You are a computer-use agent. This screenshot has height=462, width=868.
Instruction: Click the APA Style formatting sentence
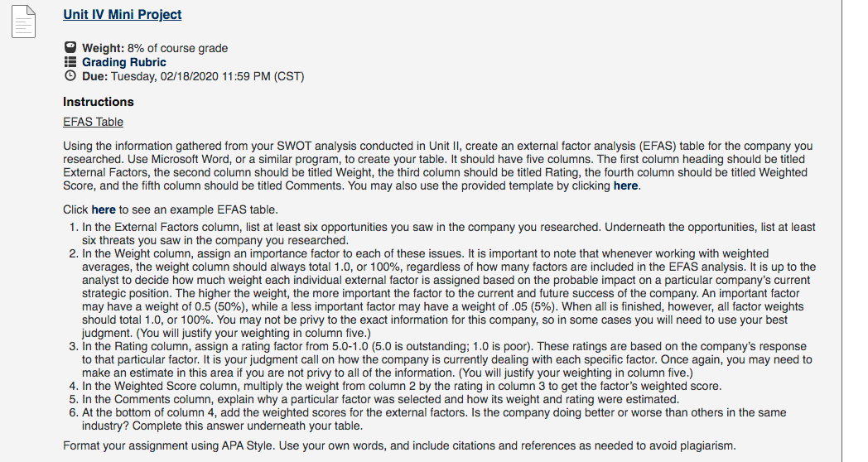point(400,446)
